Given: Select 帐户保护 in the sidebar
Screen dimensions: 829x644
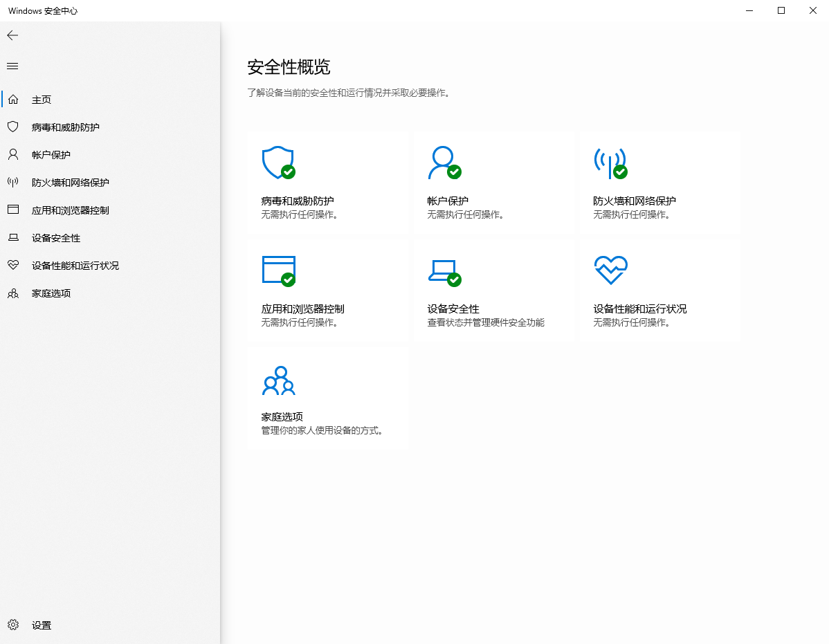Looking at the screenshot, I should click(x=51, y=154).
